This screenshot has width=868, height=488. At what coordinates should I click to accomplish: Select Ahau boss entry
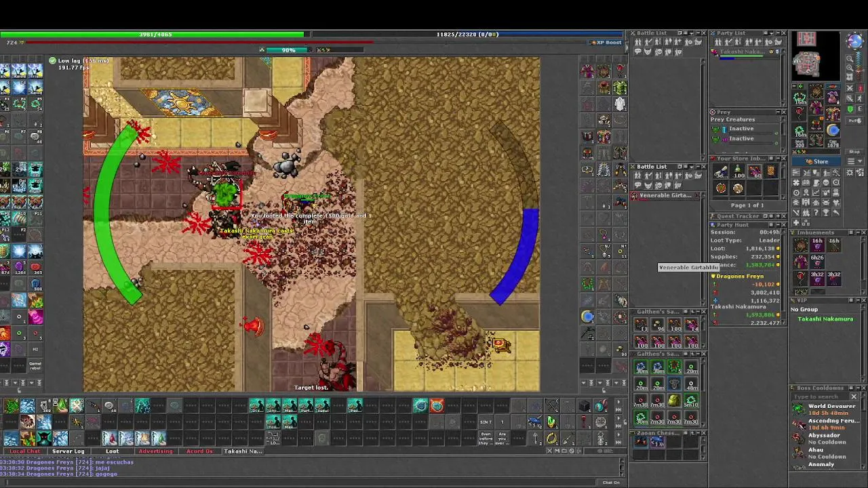(x=826, y=453)
